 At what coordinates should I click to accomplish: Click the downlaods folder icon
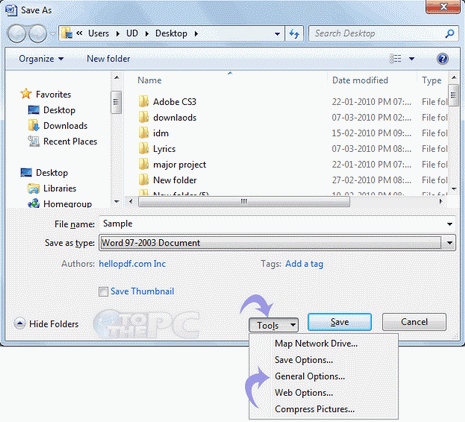coord(144,117)
